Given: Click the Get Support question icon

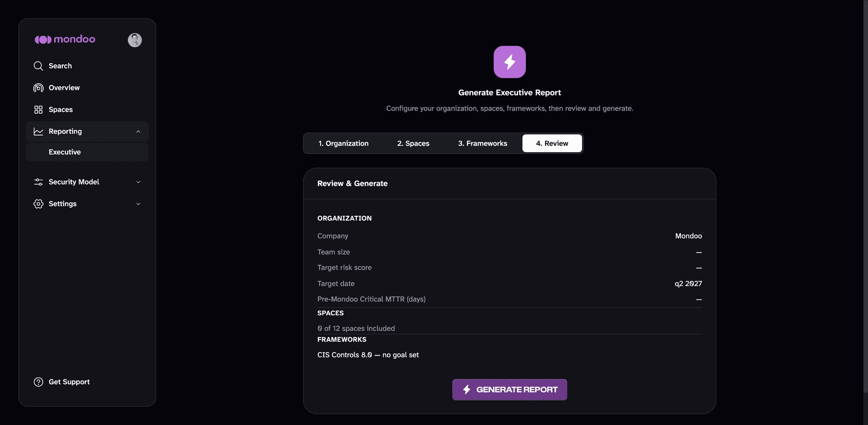Looking at the screenshot, I should pos(38,382).
